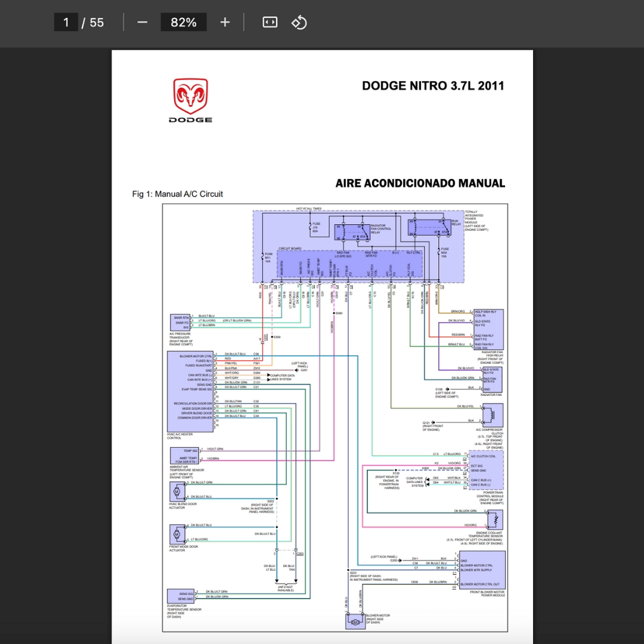Click the total page count 55
This screenshot has width=644, height=644.
97,22
